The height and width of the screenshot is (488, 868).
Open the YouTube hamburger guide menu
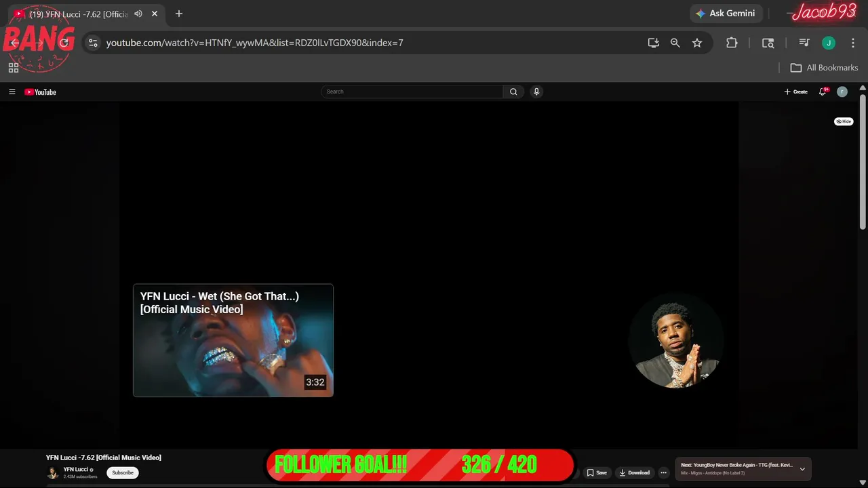(x=12, y=91)
